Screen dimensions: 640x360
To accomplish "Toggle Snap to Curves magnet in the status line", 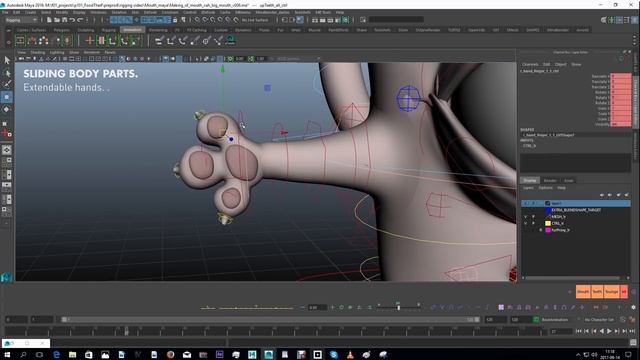I will [x=205, y=20].
